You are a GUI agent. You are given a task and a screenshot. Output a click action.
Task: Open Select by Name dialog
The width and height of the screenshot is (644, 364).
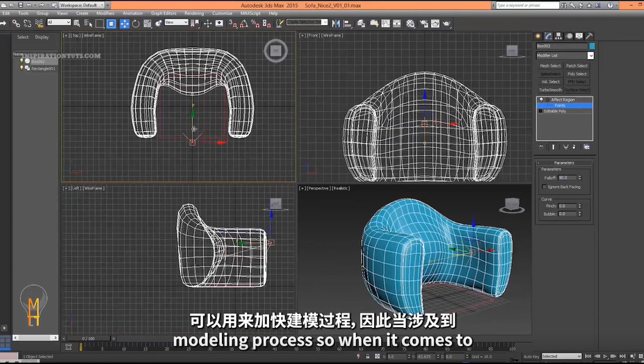click(88, 24)
